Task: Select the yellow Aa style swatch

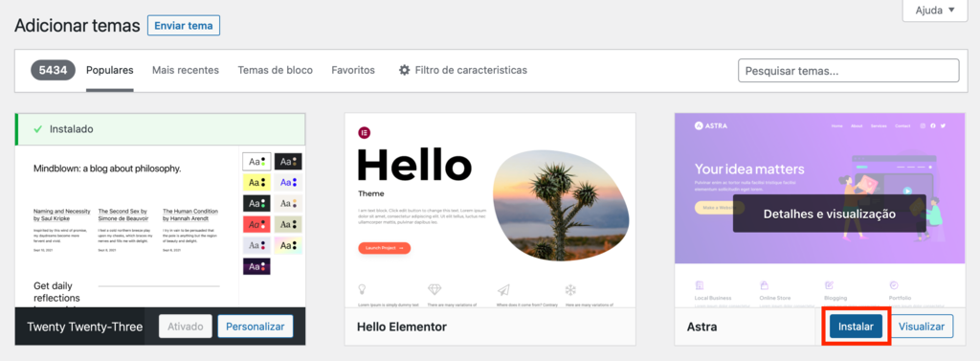Action: click(x=256, y=183)
